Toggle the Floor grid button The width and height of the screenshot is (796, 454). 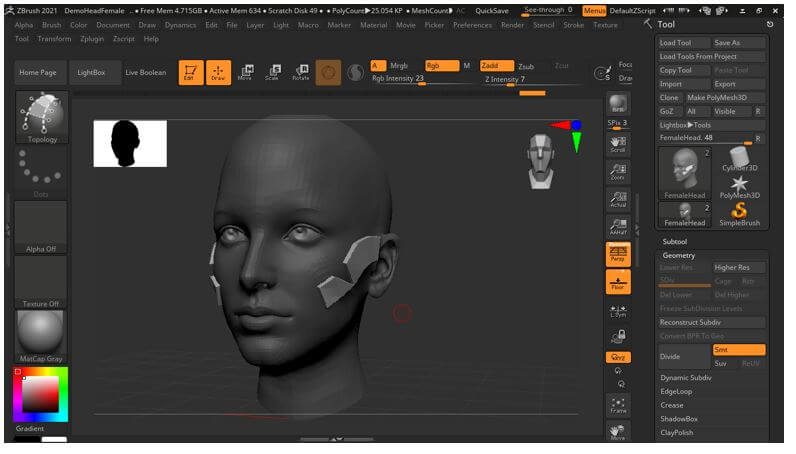[618, 282]
